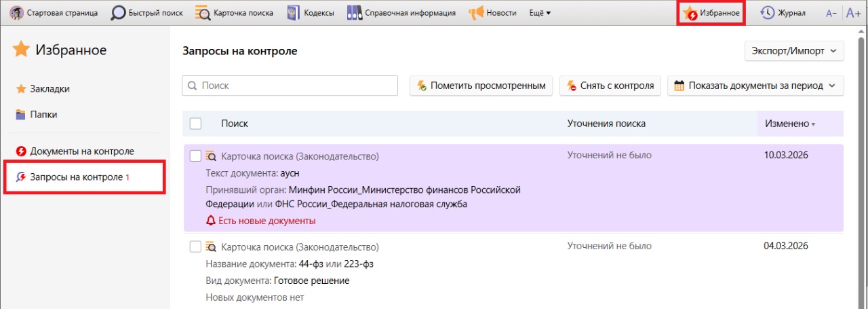Expand the Ещё menu in the toolbar
Image resolution: width=868 pixels, height=309 pixels.
pyautogui.click(x=540, y=13)
